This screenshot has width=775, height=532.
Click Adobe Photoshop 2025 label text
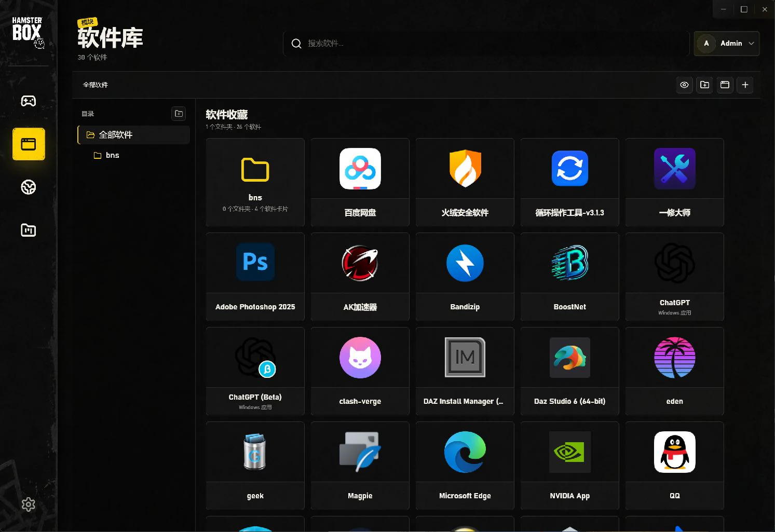click(255, 307)
